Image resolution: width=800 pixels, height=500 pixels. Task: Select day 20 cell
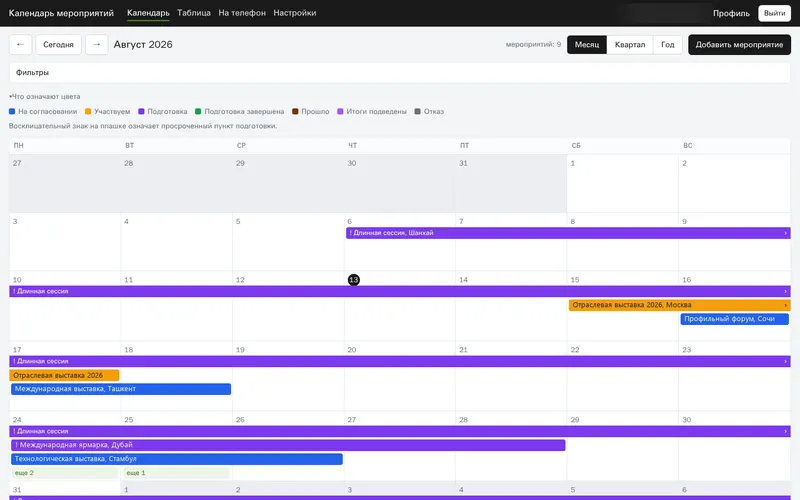click(x=399, y=376)
